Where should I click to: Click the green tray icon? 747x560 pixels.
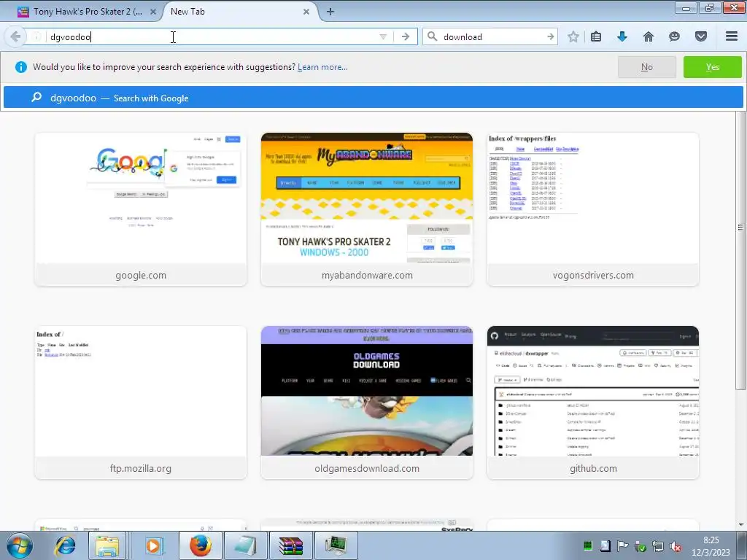pyautogui.click(x=588, y=546)
